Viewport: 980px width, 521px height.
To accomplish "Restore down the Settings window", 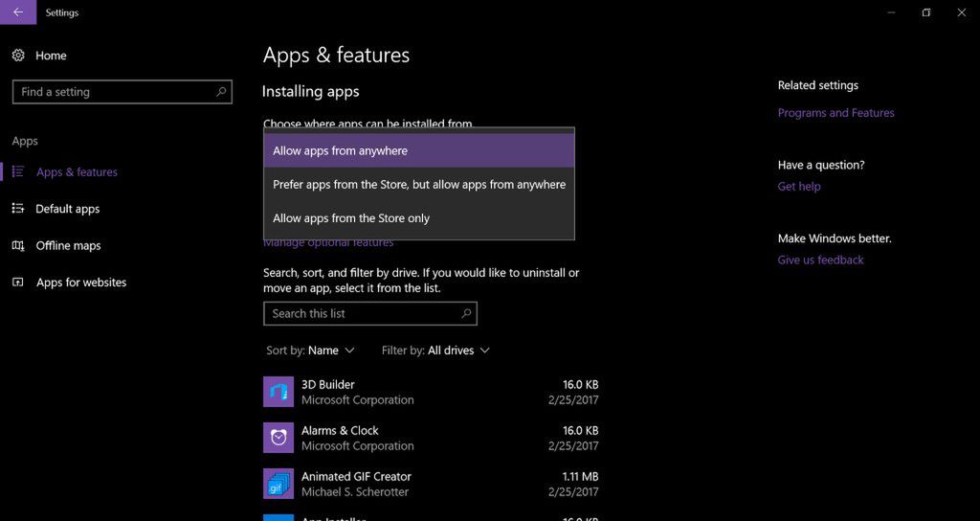I will 926,12.
